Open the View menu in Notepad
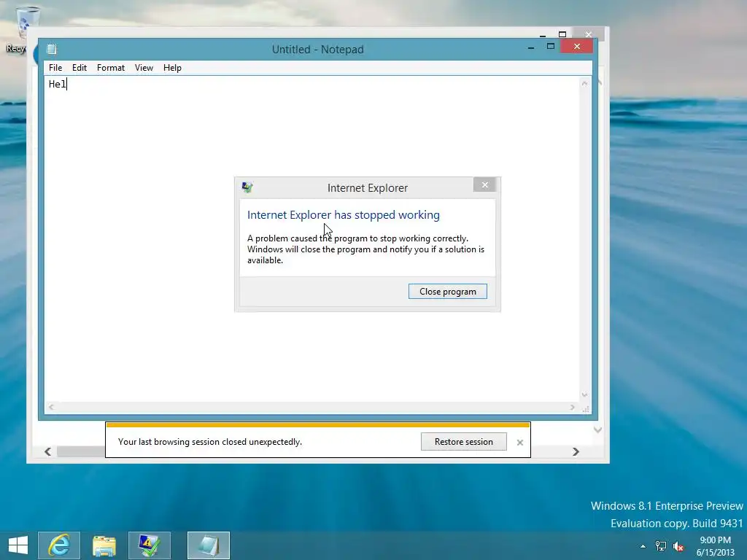This screenshot has height=560, width=747. 144,68
